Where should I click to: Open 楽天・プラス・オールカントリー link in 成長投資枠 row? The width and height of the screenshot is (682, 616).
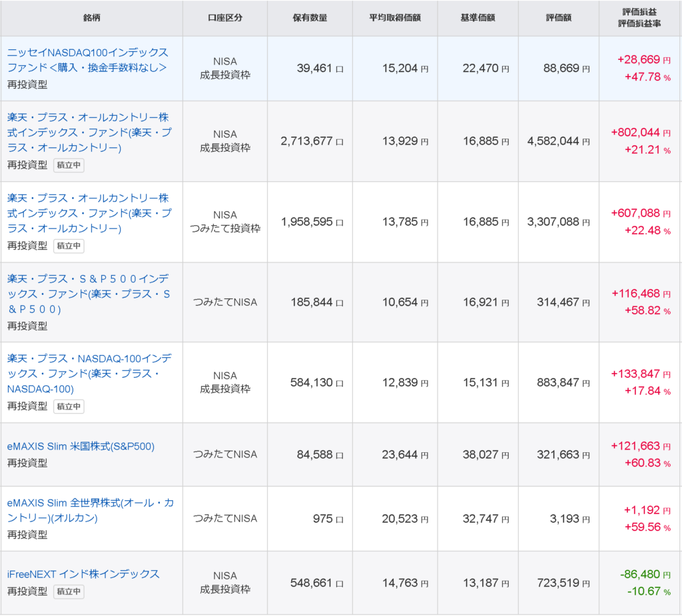(89, 132)
